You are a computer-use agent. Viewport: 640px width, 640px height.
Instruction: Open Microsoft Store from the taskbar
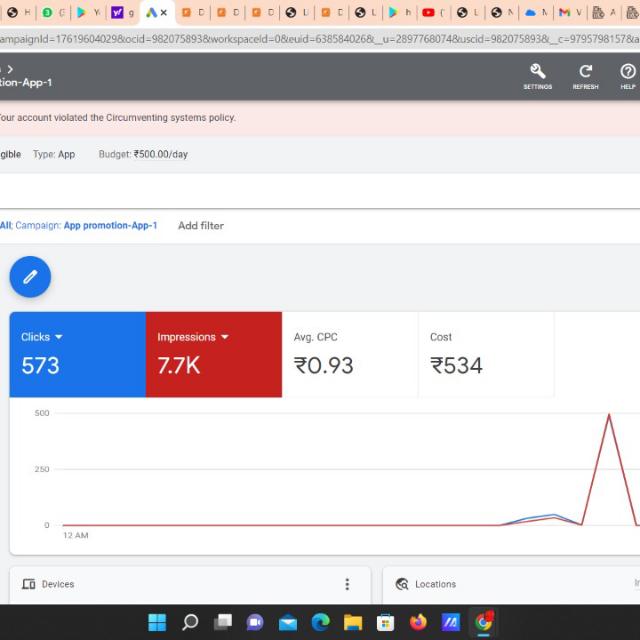(385, 622)
